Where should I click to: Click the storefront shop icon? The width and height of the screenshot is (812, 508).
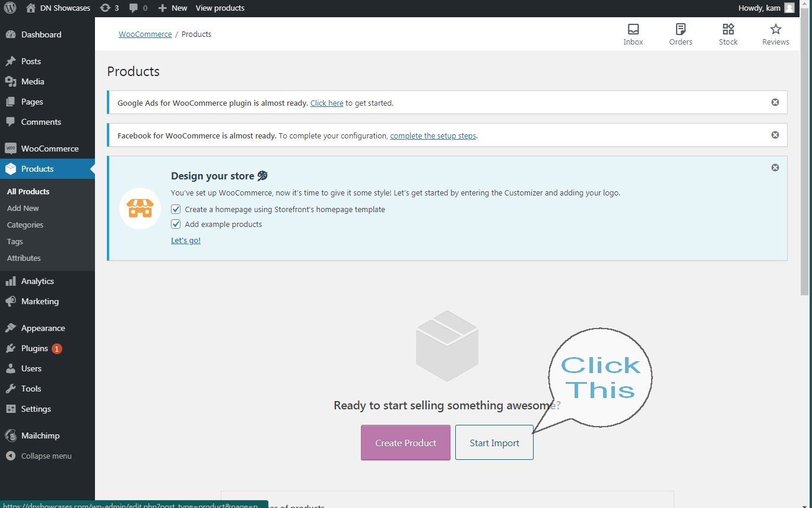[140, 209]
